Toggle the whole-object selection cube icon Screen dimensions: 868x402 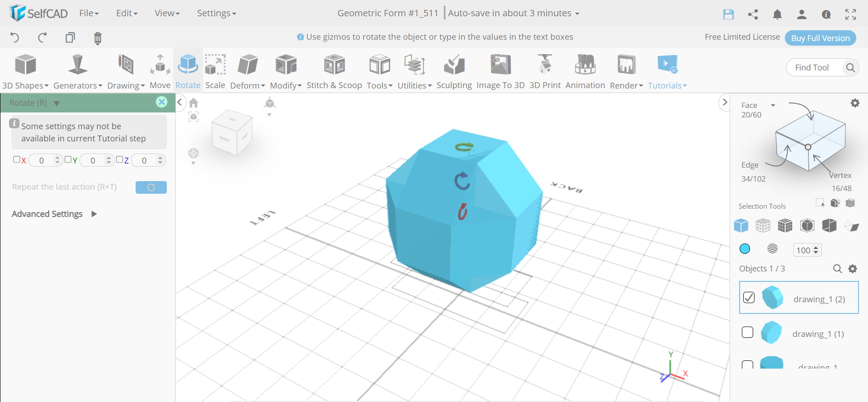point(741,225)
